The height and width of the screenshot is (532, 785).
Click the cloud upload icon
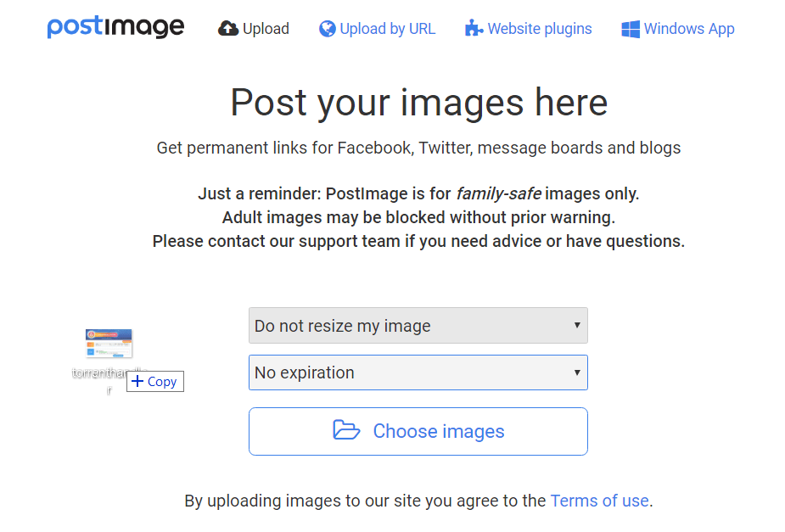coord(228,29)
